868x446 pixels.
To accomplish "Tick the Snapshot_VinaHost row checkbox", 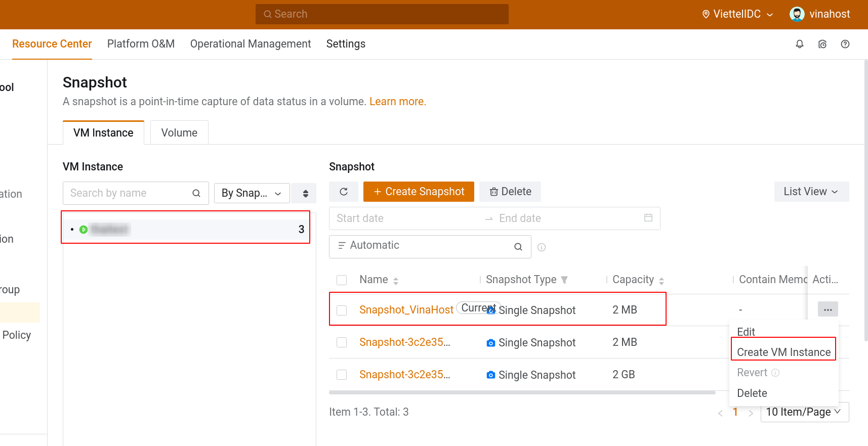I will (x=342, y=310).
